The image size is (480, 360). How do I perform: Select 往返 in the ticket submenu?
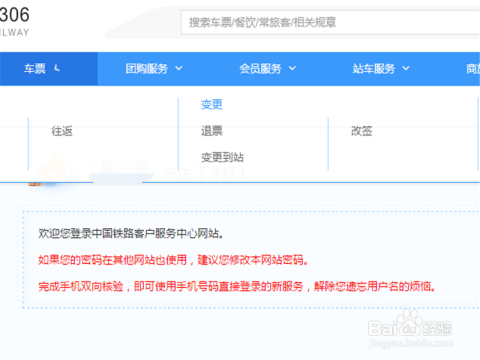coord(62,131)
